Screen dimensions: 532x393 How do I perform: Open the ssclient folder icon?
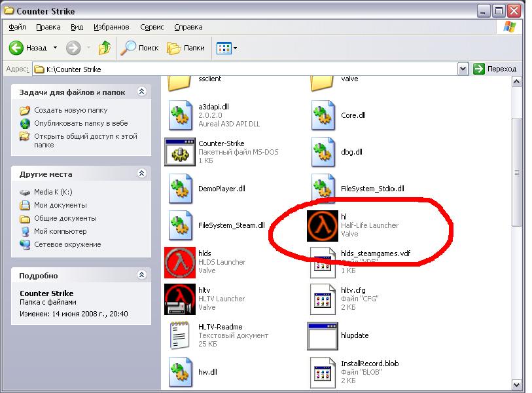(x=179, y=84)
